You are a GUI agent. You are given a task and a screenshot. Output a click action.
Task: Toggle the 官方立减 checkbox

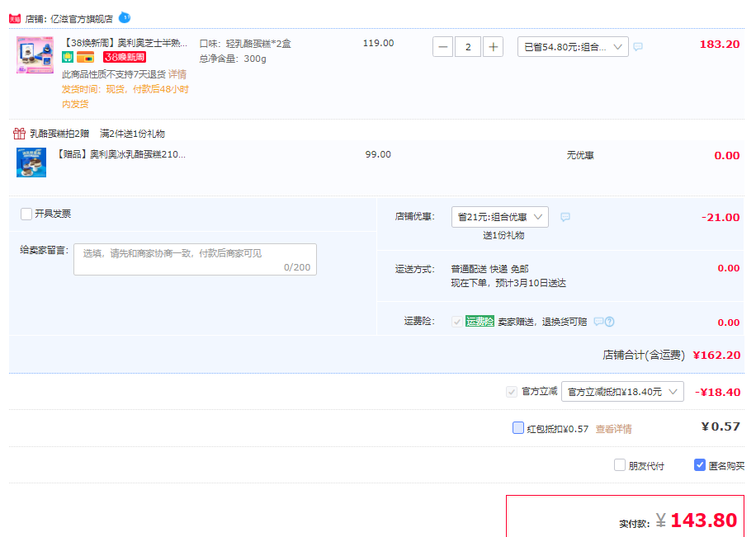[x=512, y=392]
